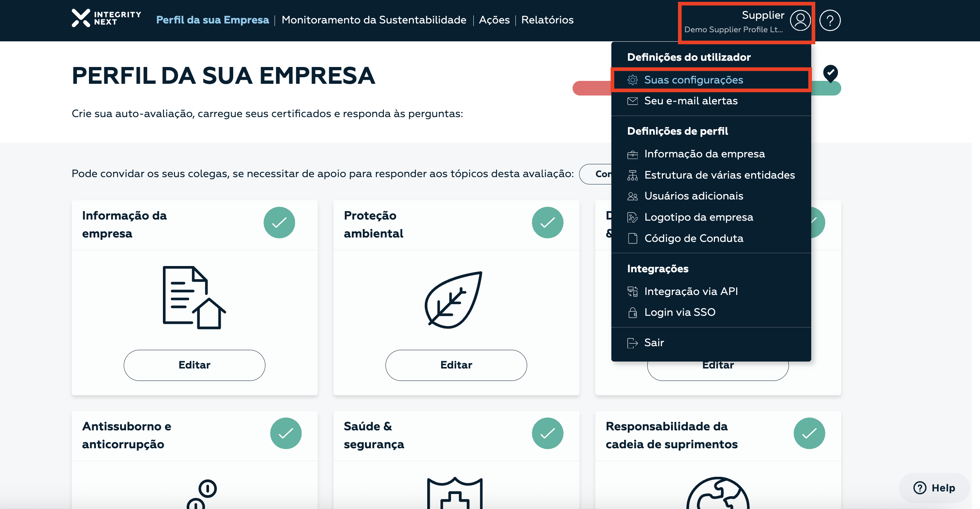Screen dimensions: 980x509
Task: Click the green checkmark on Informação da empresa card
Action: (x=279, y=222)
